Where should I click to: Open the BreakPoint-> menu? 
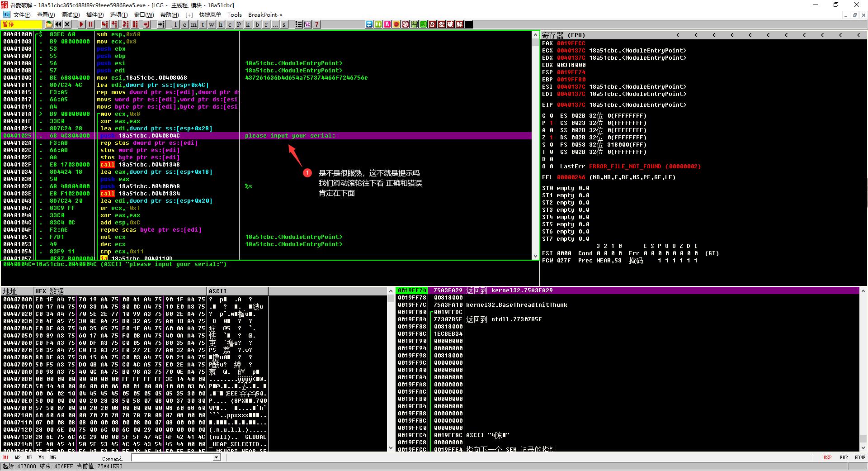[265, 15]
